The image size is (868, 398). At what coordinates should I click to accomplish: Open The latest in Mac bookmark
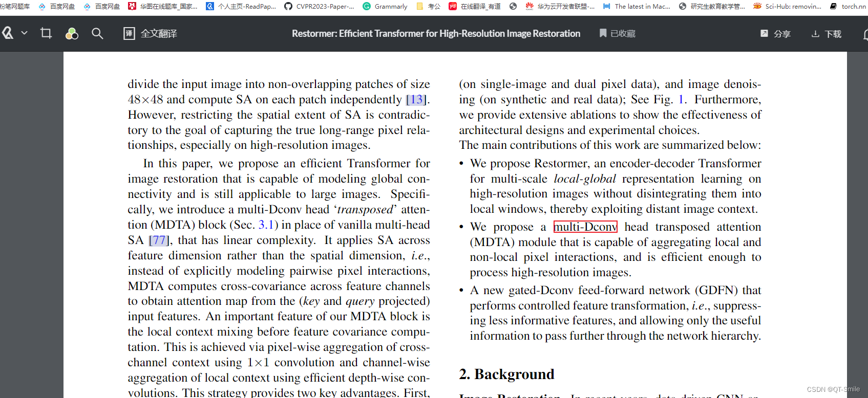click(x=637, y=6)
